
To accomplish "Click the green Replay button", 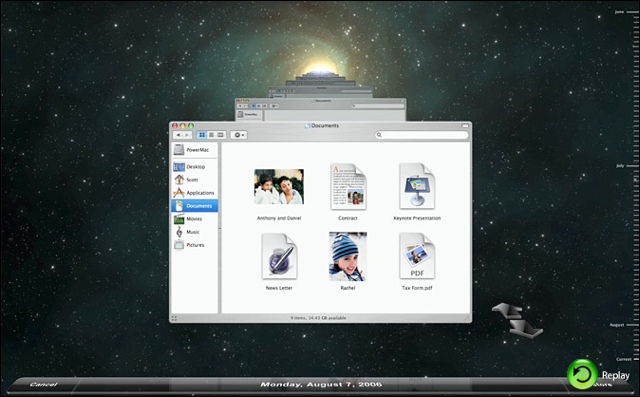I will [582, 374].
